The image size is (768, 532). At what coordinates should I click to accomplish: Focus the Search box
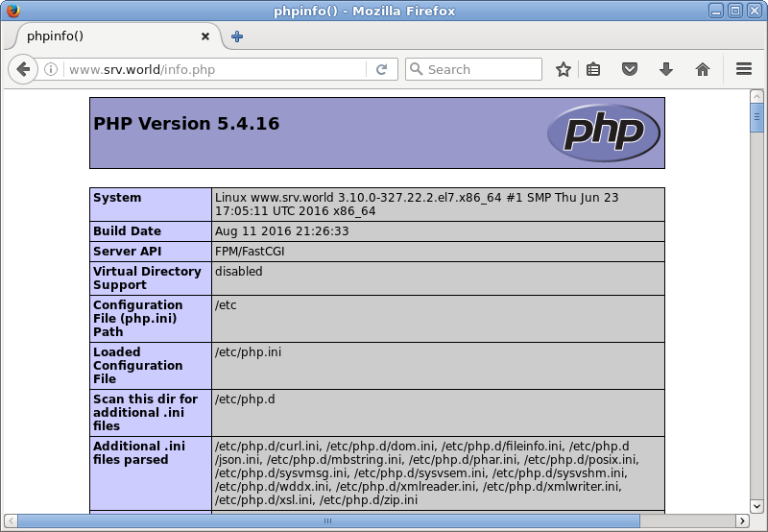point(480,69)
